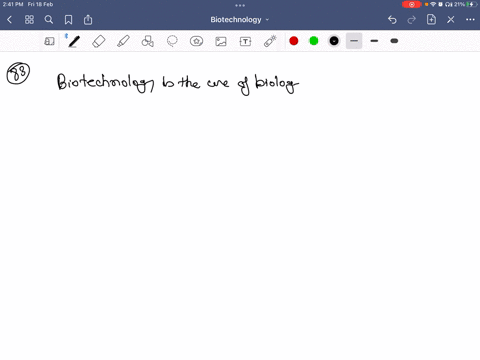Open the page thumbnails grid view
480x360 pixels.
coord(29,20)
